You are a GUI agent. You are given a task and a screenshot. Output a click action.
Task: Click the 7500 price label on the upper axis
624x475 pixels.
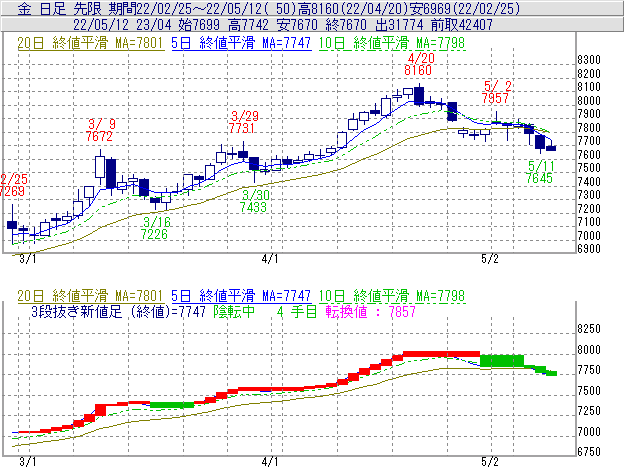(589, 168)
